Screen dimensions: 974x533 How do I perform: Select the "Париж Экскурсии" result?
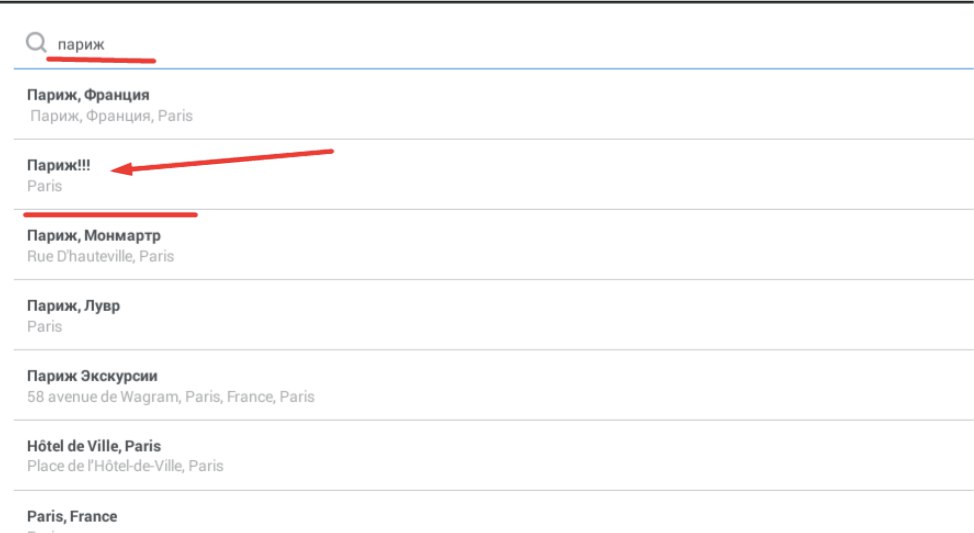(x=92, y=376)
